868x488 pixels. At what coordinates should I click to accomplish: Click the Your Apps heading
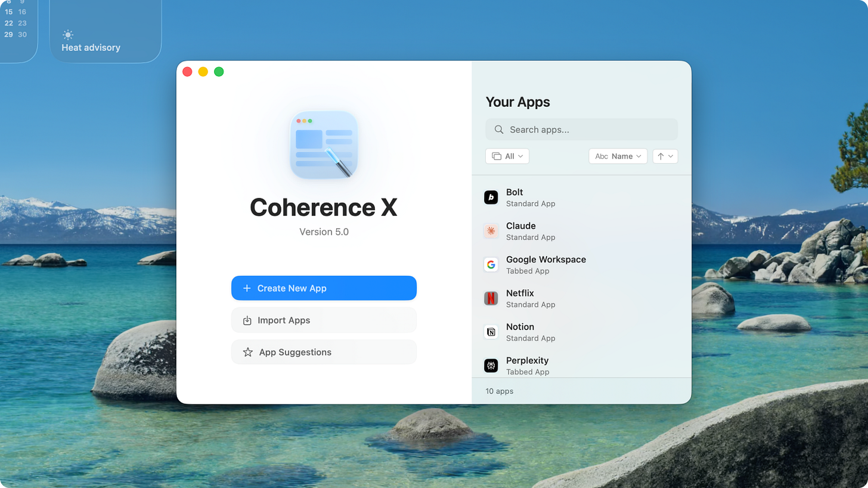pos(518,102)
